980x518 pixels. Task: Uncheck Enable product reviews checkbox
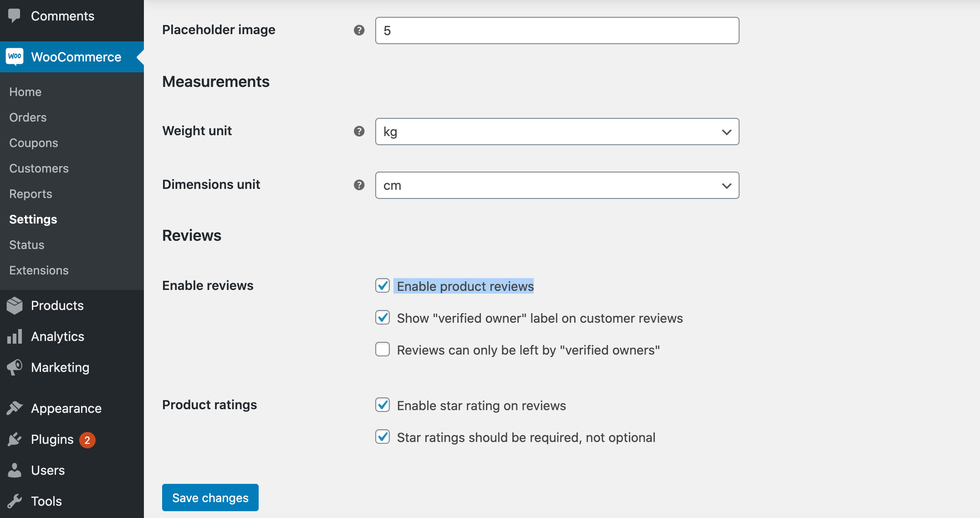click(383, 286)
